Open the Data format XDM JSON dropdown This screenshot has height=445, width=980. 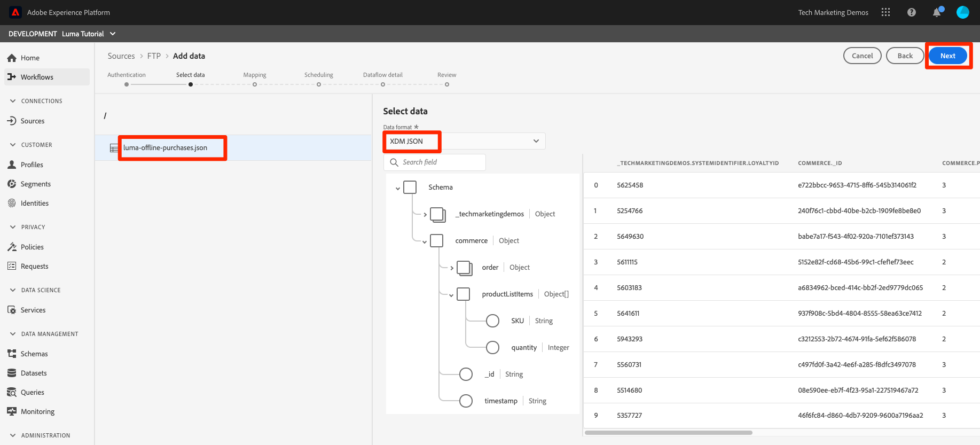464,141
